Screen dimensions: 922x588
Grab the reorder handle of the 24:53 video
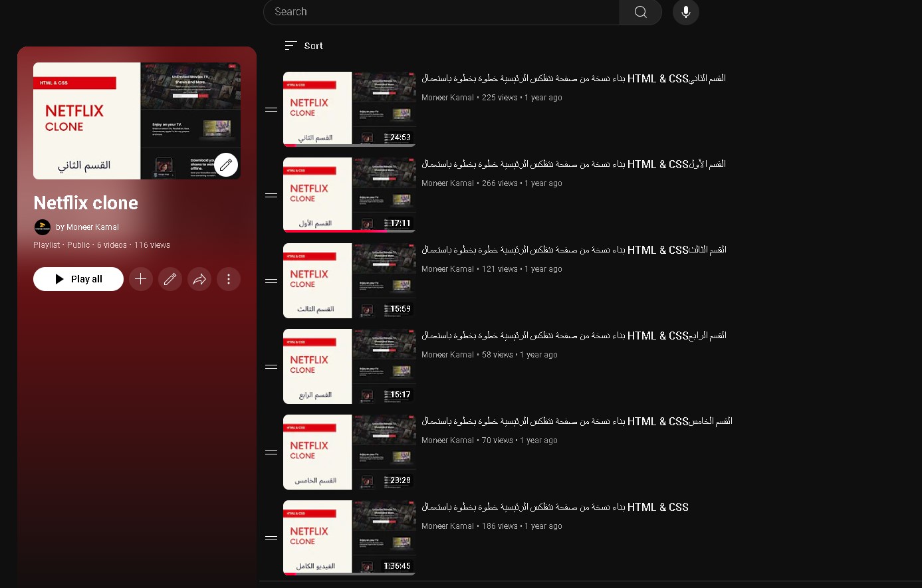(x=271, y=110)
